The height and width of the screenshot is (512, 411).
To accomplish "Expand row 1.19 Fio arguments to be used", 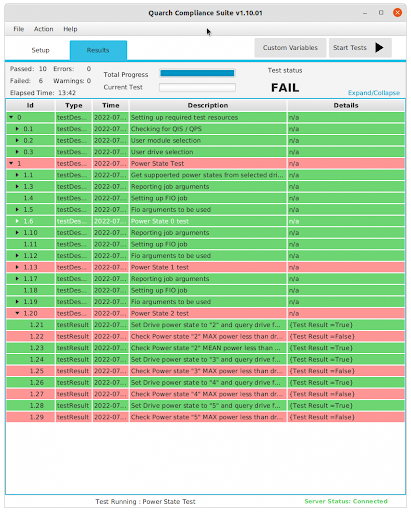I will [x=17, y=302].
